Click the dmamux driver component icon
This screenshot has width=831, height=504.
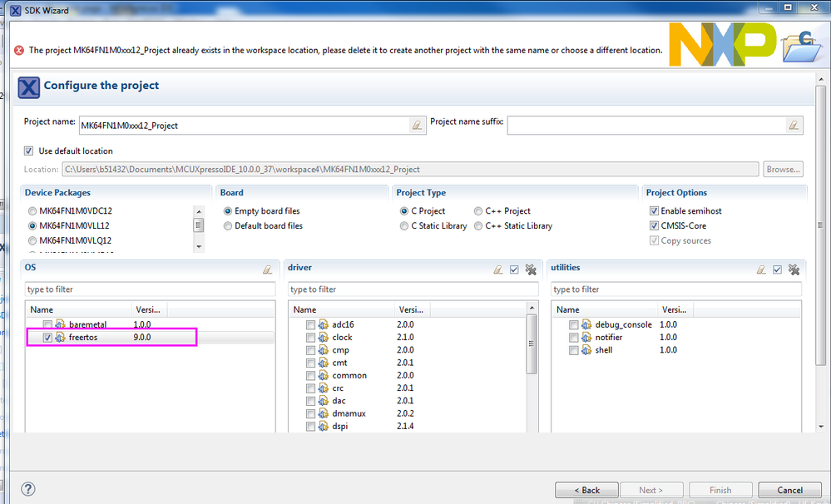click(x=324, y=413)
